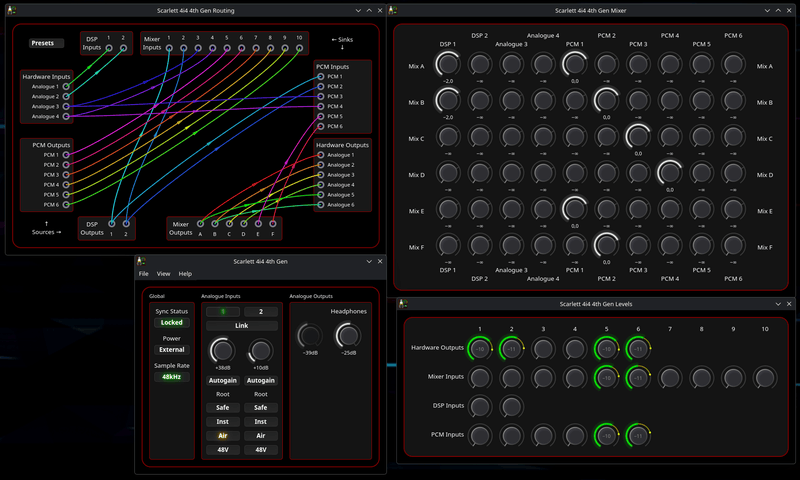This screenshot has height=480, width=800.
Task: Click the chevron-down button on the Levels title bar
Action: click(x=778, y=304)
